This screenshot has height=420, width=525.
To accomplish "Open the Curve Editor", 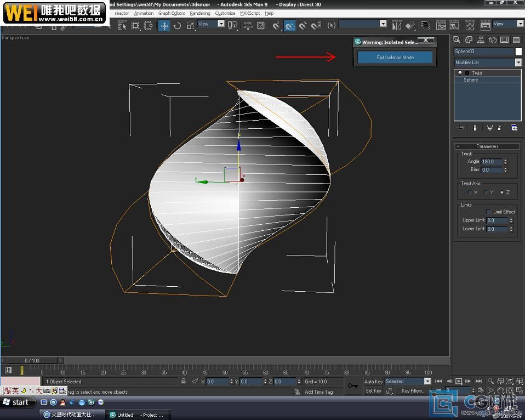I will (x=441, y=25).
